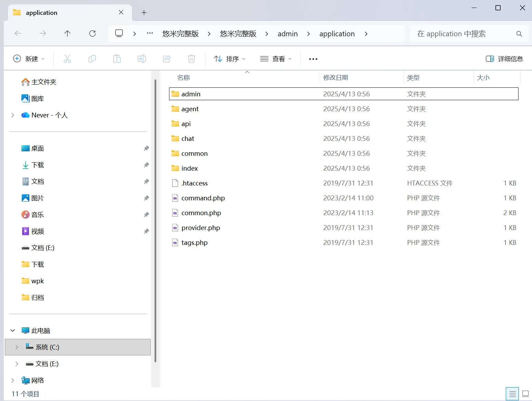532x401 pixels.
Task: Go up one folder level
Action: 67,34
